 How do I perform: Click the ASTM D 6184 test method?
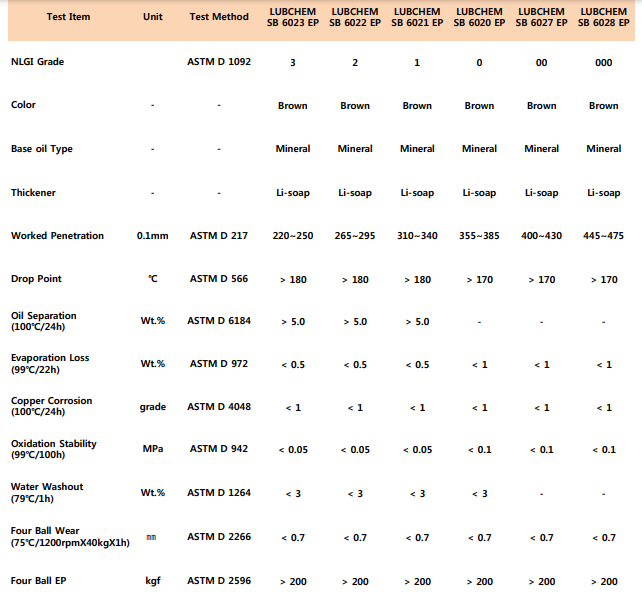click(219, 321)
